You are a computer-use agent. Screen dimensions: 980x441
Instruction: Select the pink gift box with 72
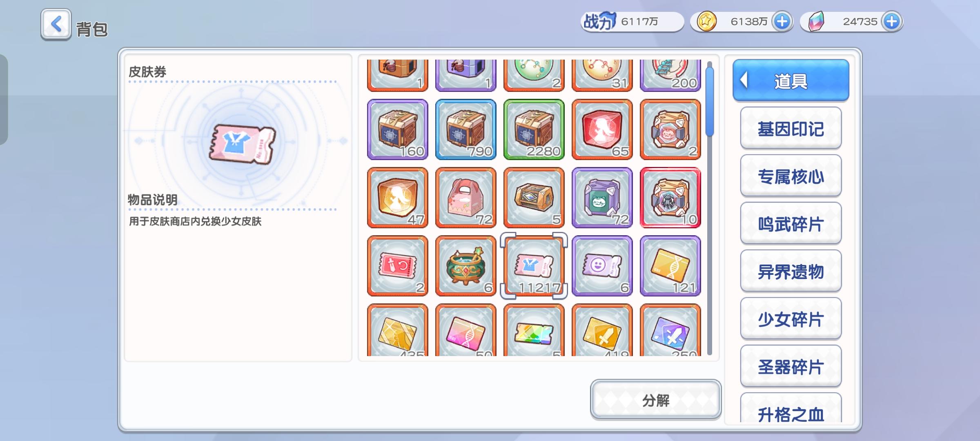click(x=466, y=198)
